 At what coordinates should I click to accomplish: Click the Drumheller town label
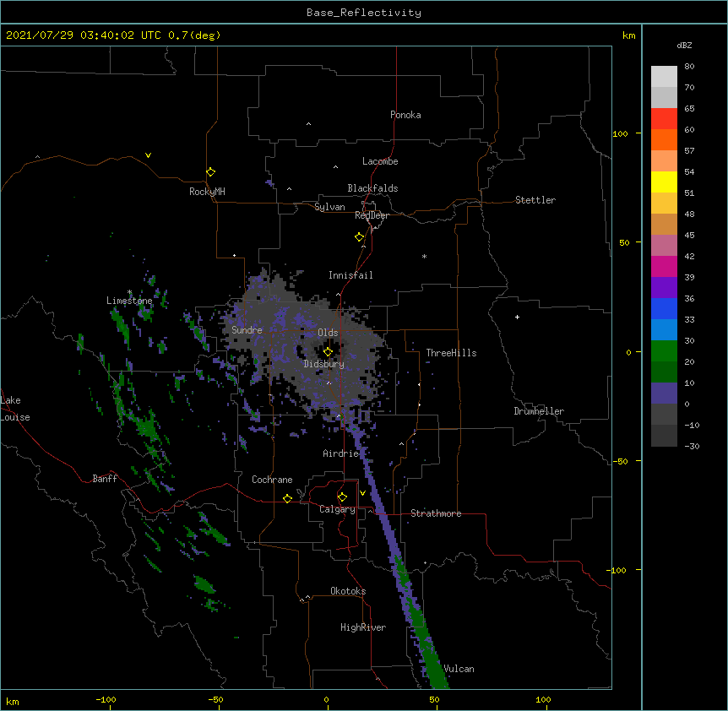(539, 411)
